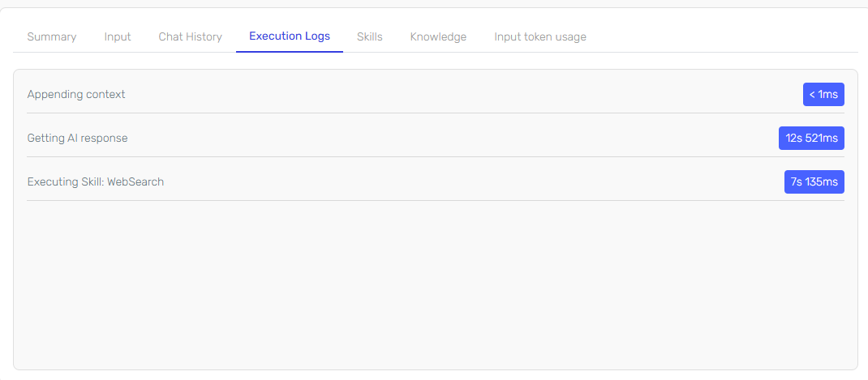View the Input token usage tab
868x380 pixels.
click(539, 37)
